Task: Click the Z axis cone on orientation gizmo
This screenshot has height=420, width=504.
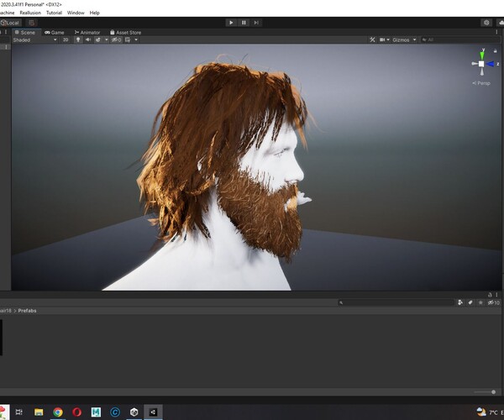Action: pyautogui.click(x=491, y=64)
